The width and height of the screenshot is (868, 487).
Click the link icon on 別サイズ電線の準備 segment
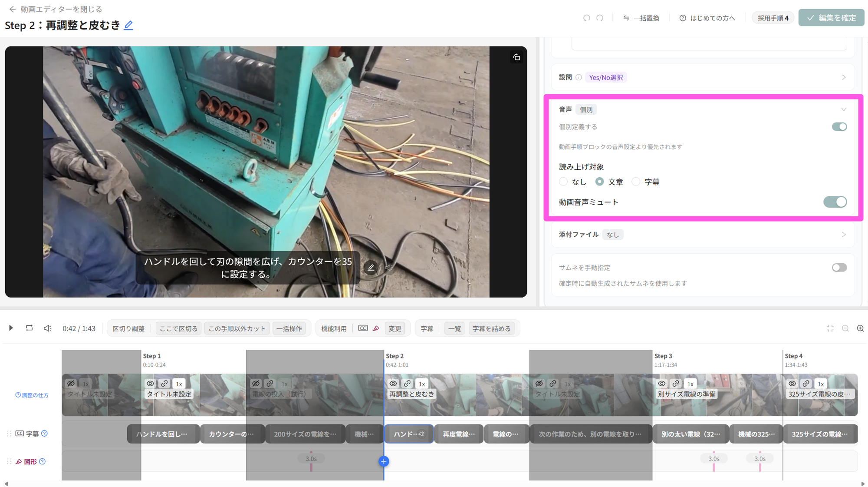(676, 384)
